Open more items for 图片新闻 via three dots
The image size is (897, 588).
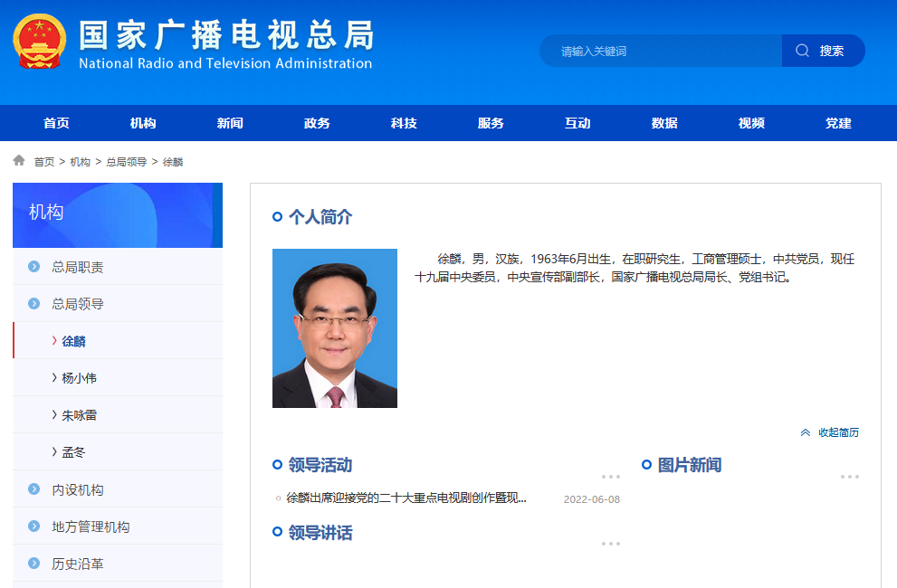pyautogui.click(x=850, y=477)
